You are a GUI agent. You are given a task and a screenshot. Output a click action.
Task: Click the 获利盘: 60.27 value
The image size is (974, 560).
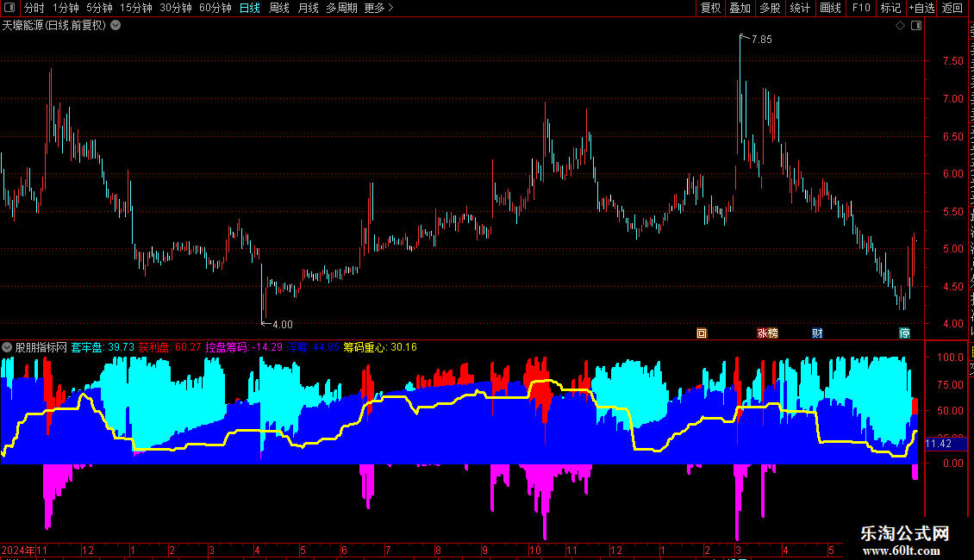click(170, 348)
